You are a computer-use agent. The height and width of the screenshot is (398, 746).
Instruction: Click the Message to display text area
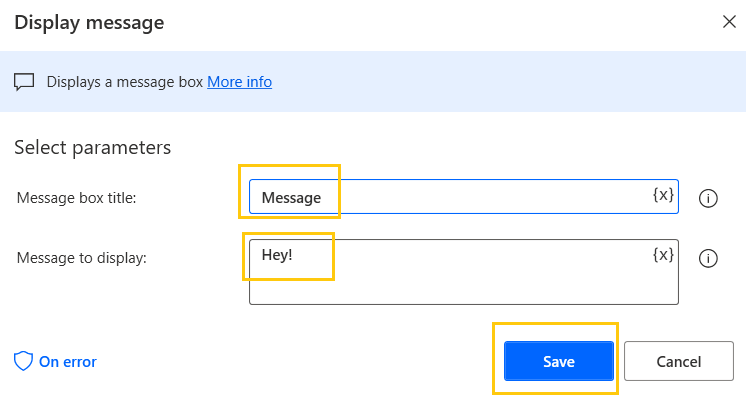[x=463, y=272]
